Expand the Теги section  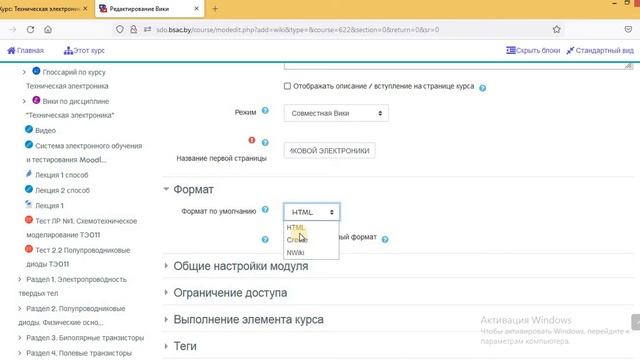pyautogui.click(x=185, y=346)
